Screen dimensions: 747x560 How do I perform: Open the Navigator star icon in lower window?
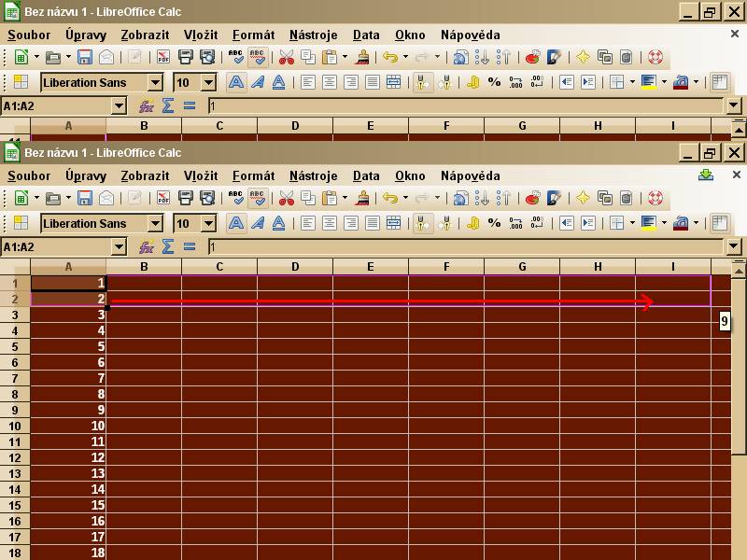coord(583,198)
